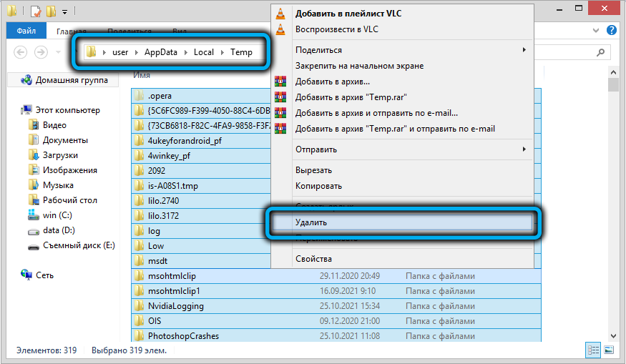
Task: Open the 'Файл' ribbon tab
Action: [26, 31]
